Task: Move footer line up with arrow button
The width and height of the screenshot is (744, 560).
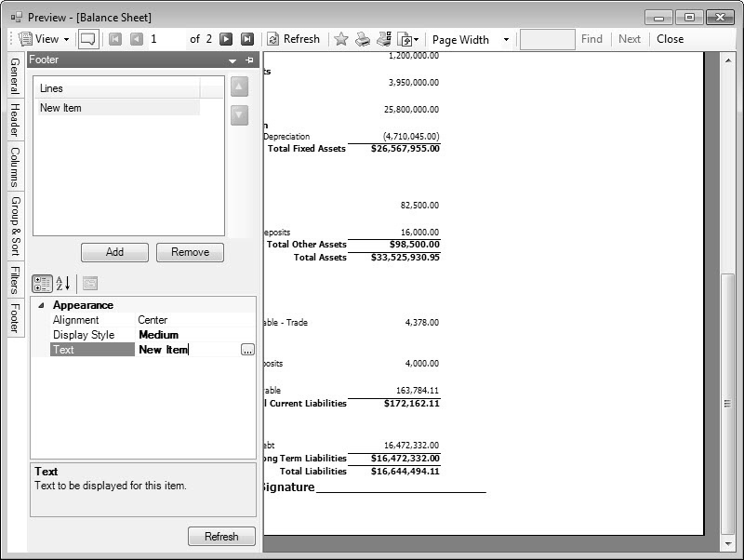Action: pos(239,87)
